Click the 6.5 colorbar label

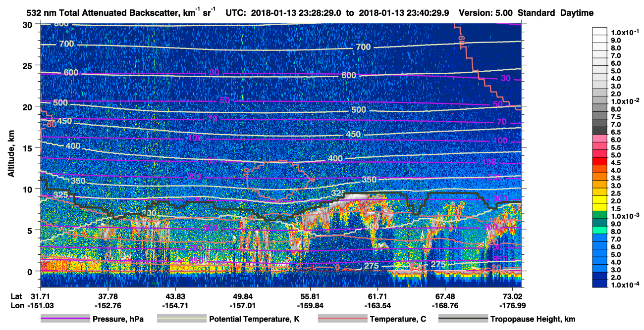(x=616, y=132)
